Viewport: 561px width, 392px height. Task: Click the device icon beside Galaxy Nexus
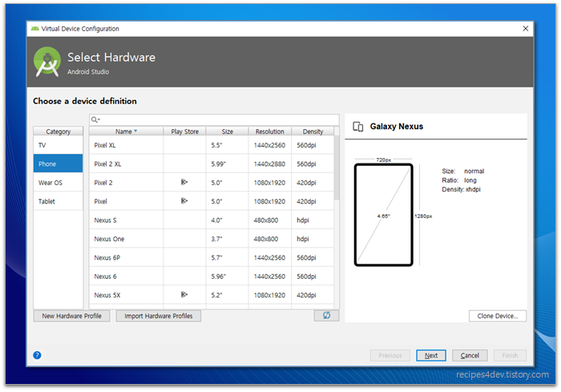(357, 127)
